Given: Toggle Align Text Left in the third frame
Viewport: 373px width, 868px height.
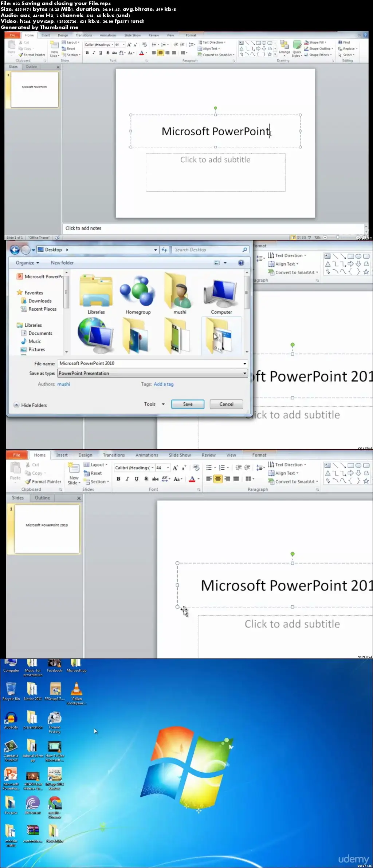Looking at the screenshot, I should tap(209, 479).
